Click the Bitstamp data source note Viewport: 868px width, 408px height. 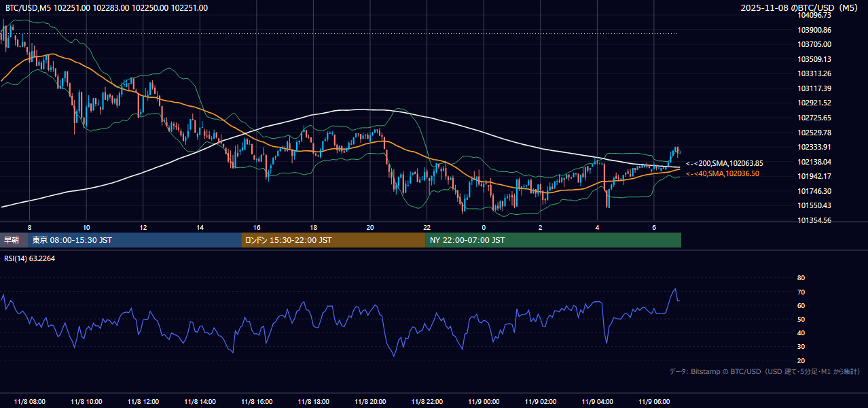765,371
